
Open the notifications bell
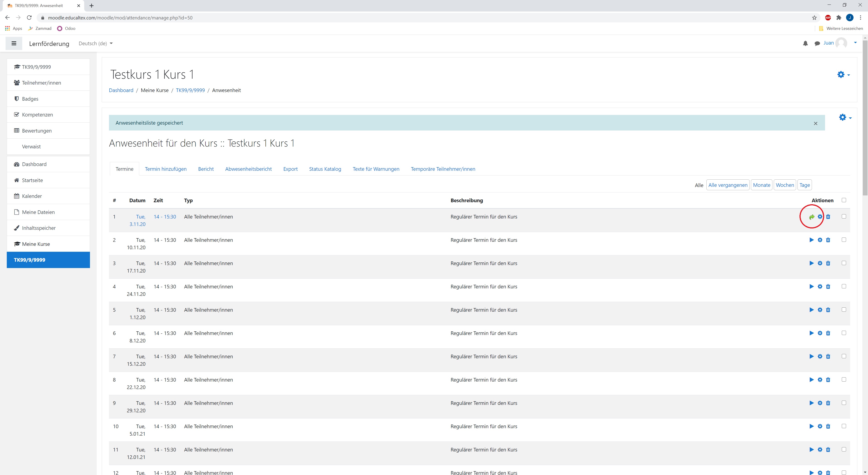[805, 43]
